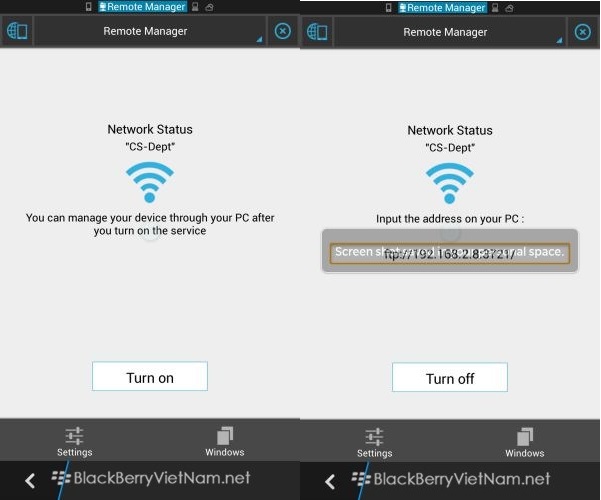The image size is (601, 500).
Task: Tap the Wi-Fi signal icon, right screen
Action: point(450,183)
